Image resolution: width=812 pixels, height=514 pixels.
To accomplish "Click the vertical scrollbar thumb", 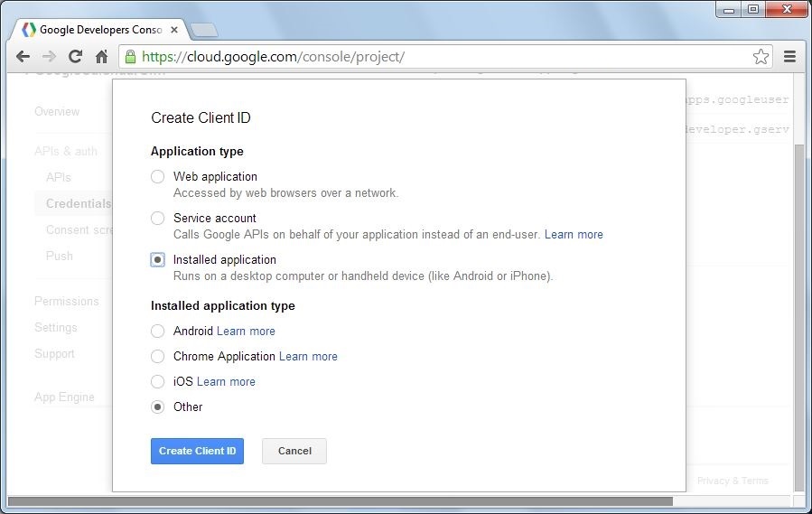I will coord(799,317).
